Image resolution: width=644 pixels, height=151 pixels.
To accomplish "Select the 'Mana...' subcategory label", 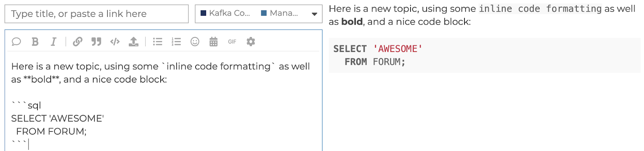I will [x=284, y=13].
